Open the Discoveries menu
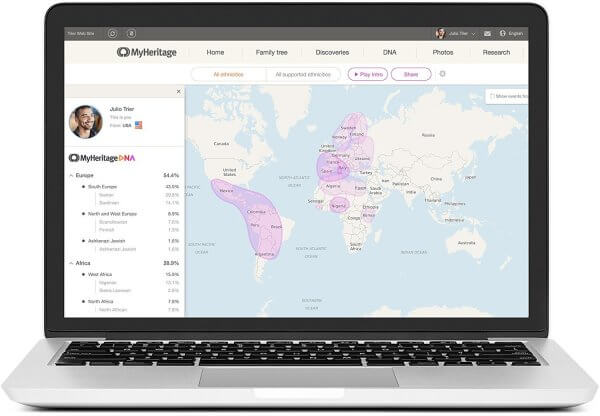 point(332,52)
